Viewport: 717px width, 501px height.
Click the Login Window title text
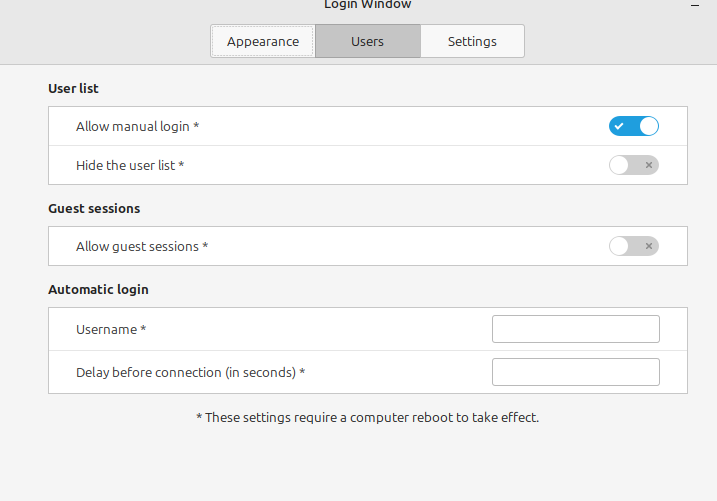[x=367, y=5]
